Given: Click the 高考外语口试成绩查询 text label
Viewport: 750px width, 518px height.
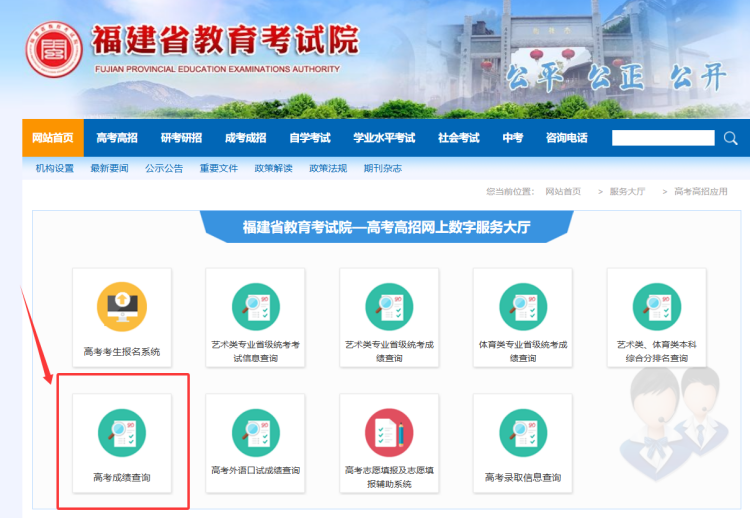Looking at the screenshot, I should [x=255, y=470].
